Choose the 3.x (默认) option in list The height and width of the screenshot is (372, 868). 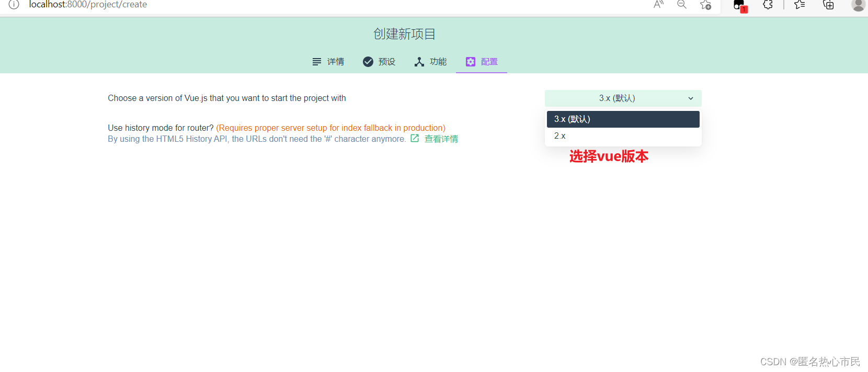coord(623,119)
